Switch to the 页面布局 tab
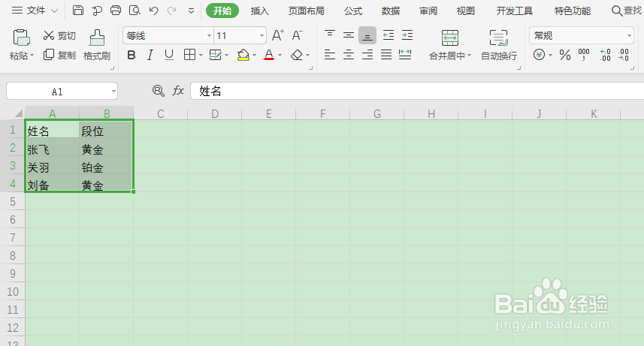 (307, 11)
